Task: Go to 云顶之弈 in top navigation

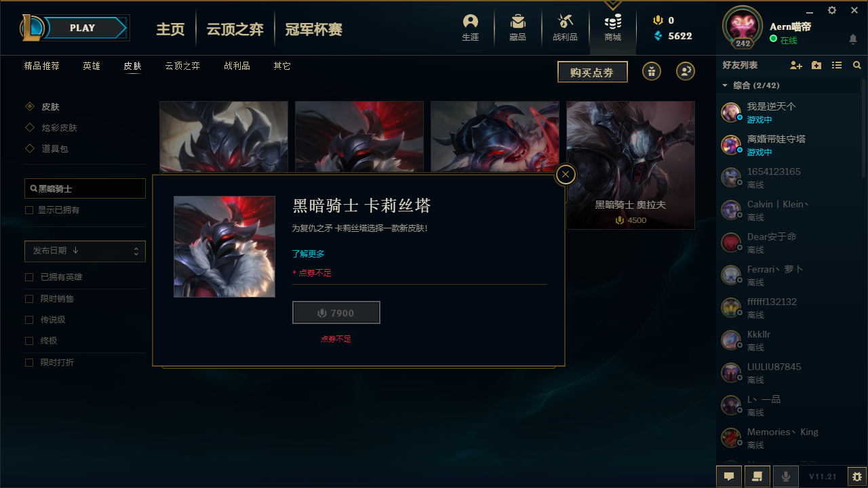Action: click(x=235, y=29)
